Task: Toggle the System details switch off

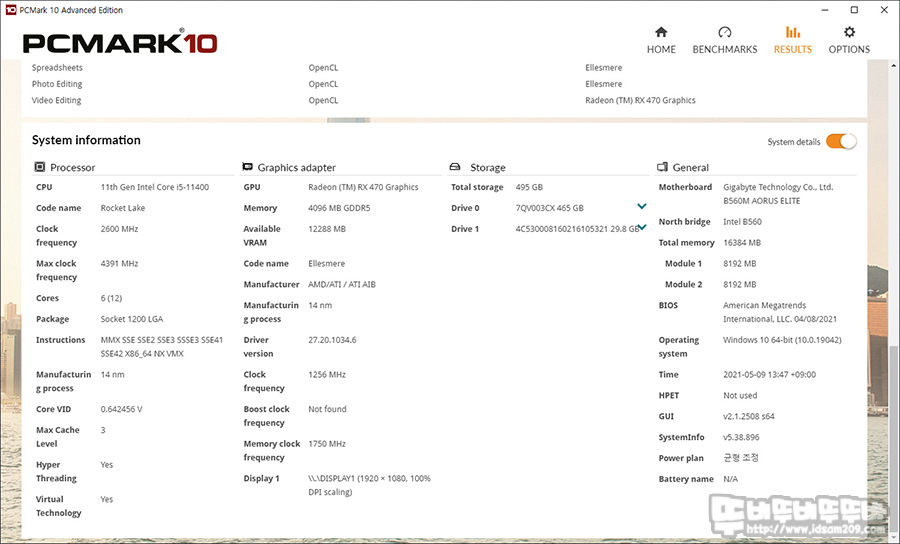Action: pyautogui.click(x=841, y=141)
